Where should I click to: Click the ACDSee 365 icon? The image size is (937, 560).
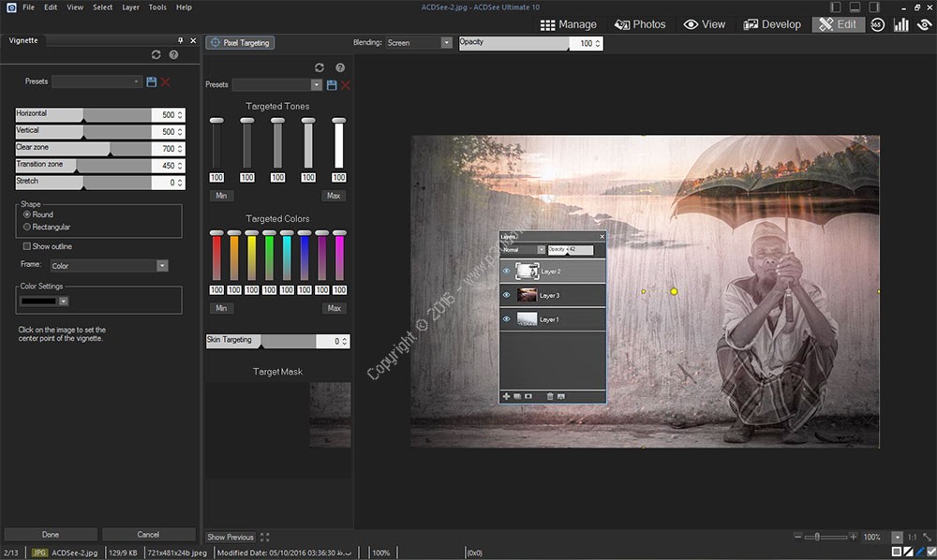876,24
